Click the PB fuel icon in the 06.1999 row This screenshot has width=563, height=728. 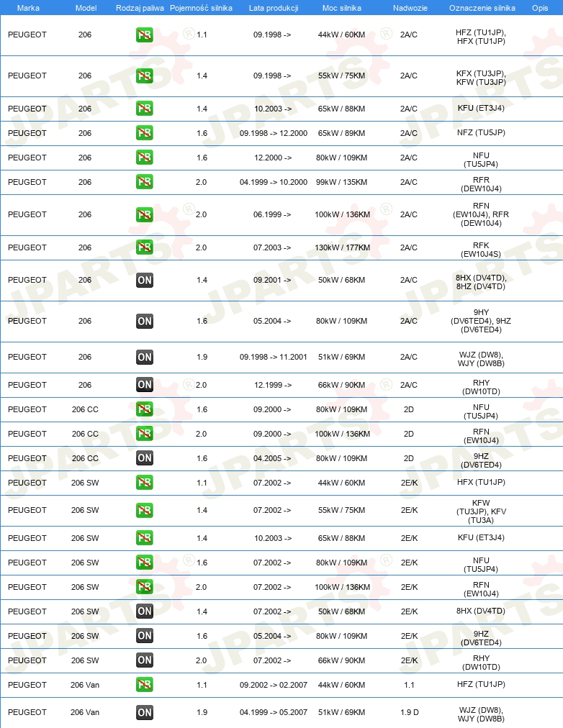[x=145, y=214]
